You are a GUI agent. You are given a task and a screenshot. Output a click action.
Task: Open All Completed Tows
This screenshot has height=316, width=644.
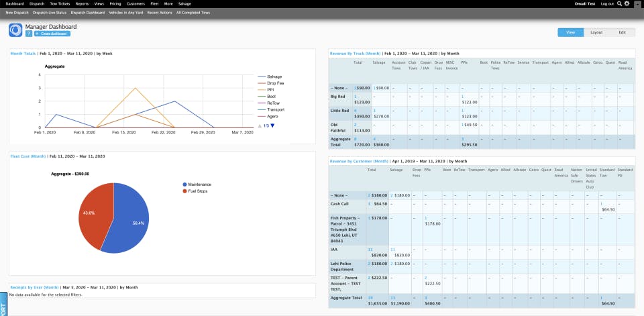pos(193,13)
